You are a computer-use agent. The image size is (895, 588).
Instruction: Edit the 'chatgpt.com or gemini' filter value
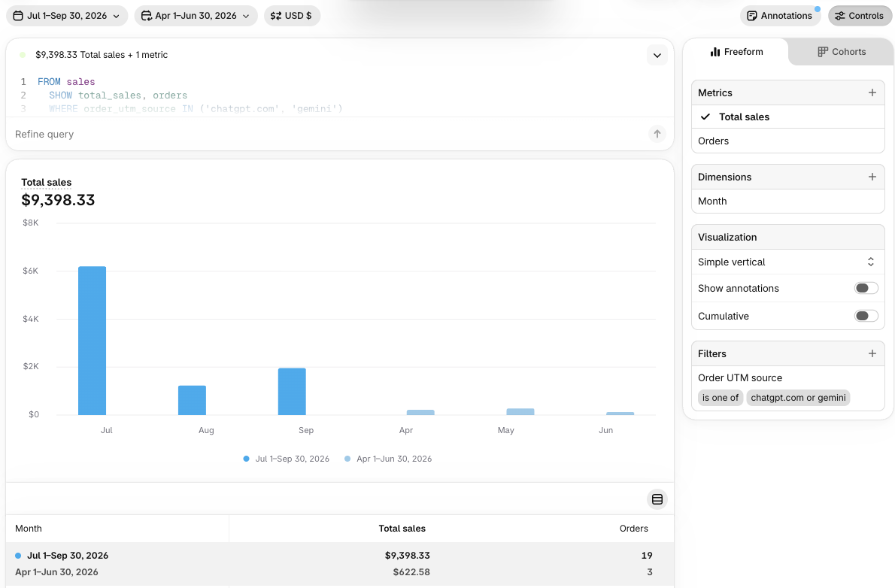[x=798, y=398]
